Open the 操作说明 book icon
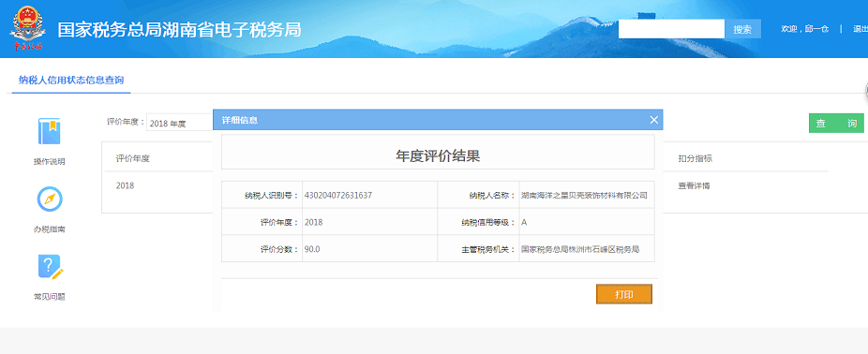This screenshot has width=868, height=354. click(x=50, y=132)
